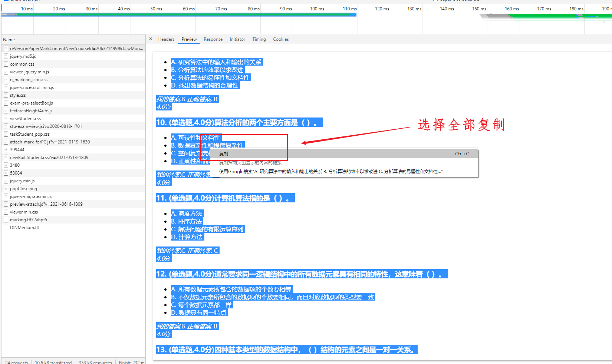Screen dimensions: 612x364
Task: Select the 399444 request
Action: point(73,150)
